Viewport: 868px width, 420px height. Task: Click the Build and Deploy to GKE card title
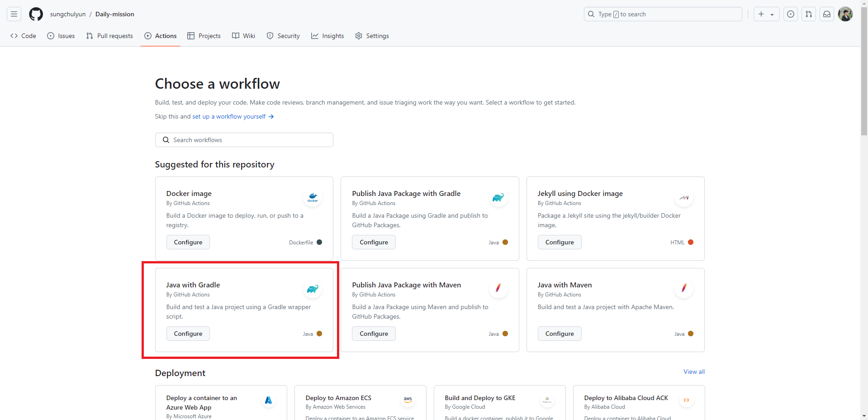coord(480,398)
